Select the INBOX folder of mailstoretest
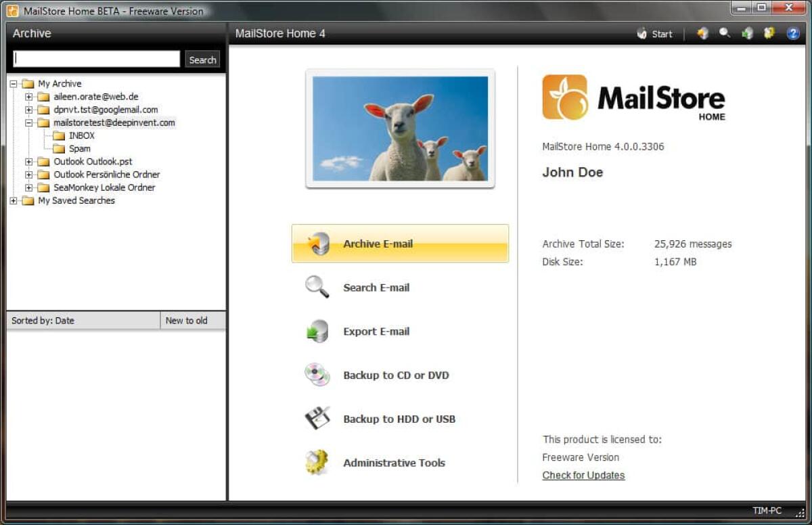Screen dimensions: 812x525 pos(82,135)
